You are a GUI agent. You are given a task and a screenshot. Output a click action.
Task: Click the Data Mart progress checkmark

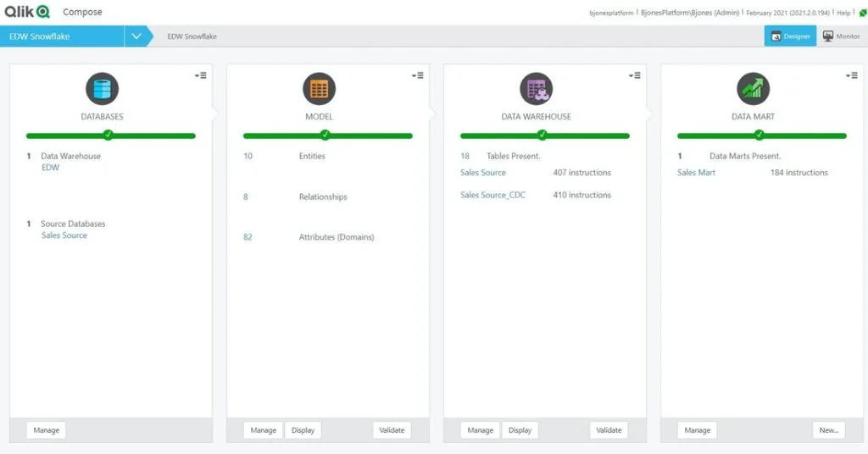(x=759, y=136)
